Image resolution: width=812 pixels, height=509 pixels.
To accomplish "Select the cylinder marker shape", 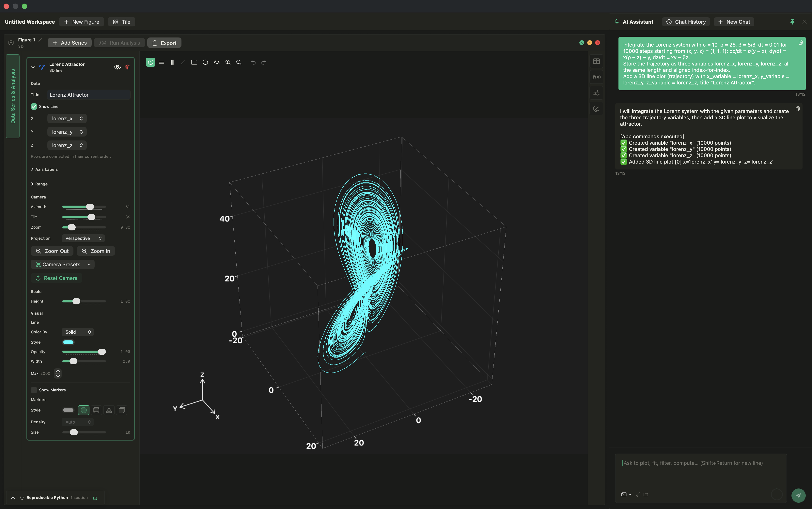I will pyautogui.click(x=96, y=410).
